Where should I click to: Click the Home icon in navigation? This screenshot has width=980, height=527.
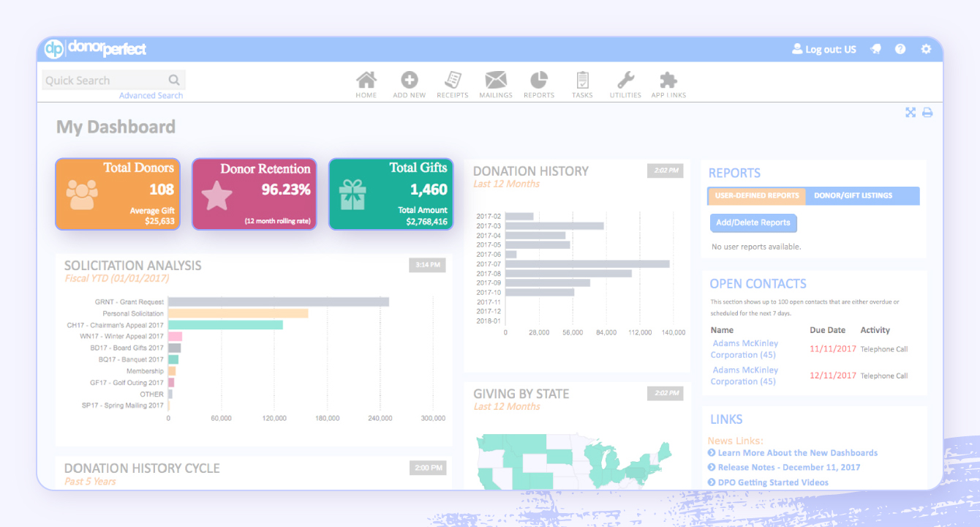366,81
